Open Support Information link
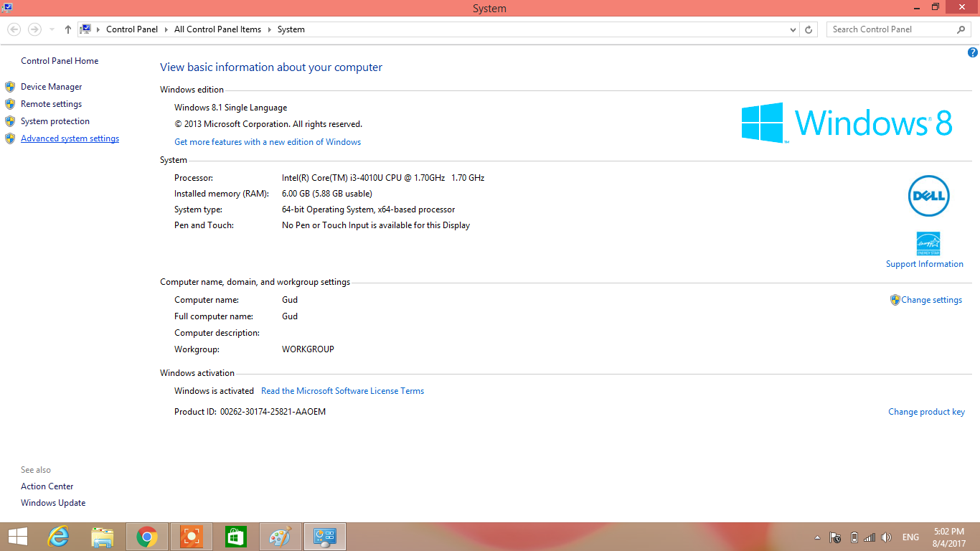Image resolution: width=980 pixels, height=551 pixels. pyautogui.click(x=925, y=264)
